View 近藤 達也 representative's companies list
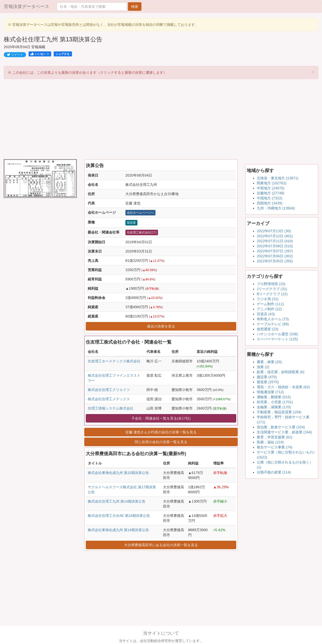322x644 pixels. click(161, 432)
